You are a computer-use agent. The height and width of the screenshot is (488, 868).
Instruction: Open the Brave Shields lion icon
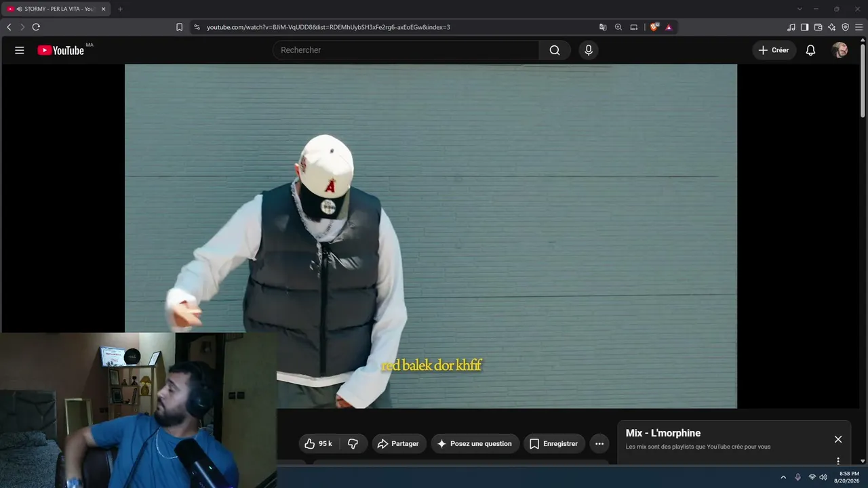click(x=654, y=27)
